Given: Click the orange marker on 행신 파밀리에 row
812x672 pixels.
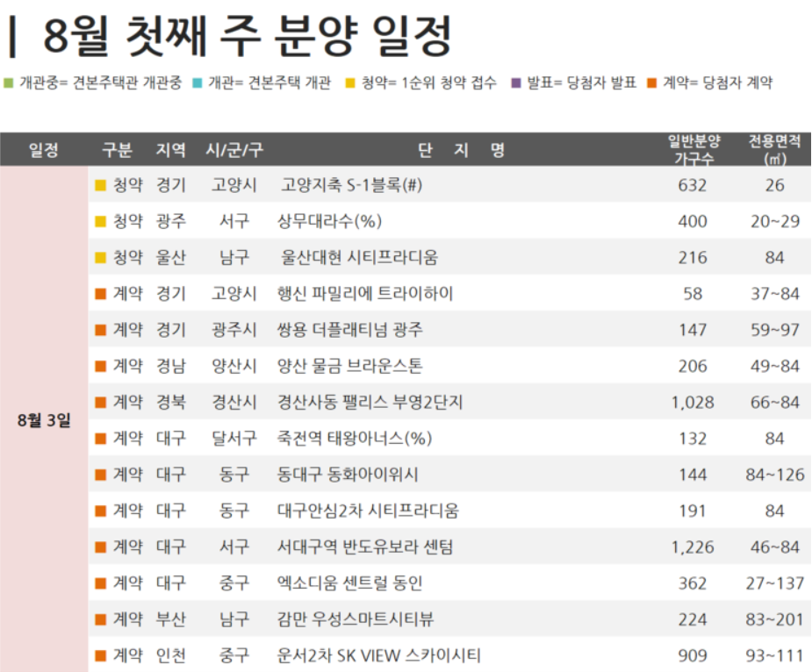Looking at the screenshot, I should coord(100,294).
